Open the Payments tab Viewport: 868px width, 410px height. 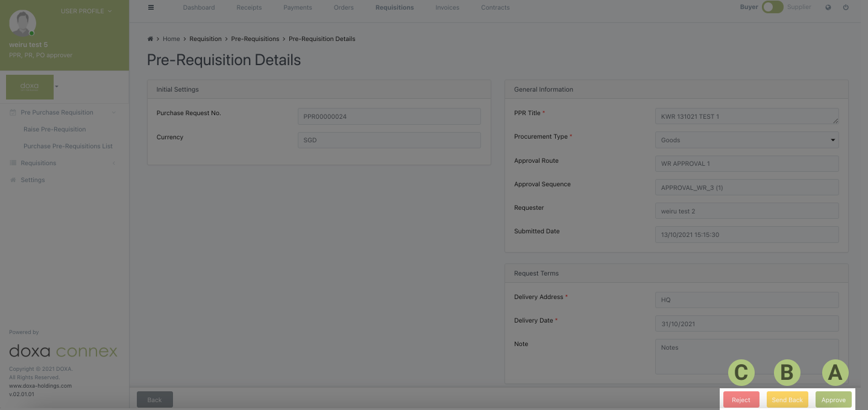(298, 7)
